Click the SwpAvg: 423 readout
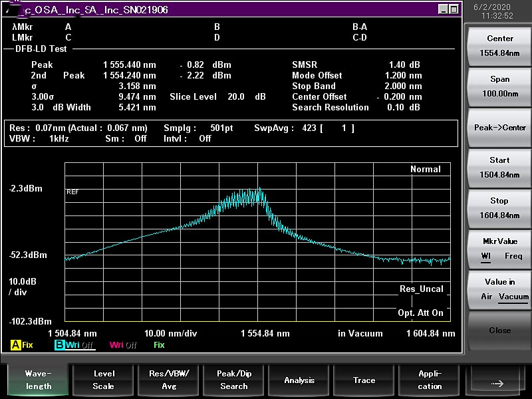The image size is (532, 399). click(x=305, y=128)
